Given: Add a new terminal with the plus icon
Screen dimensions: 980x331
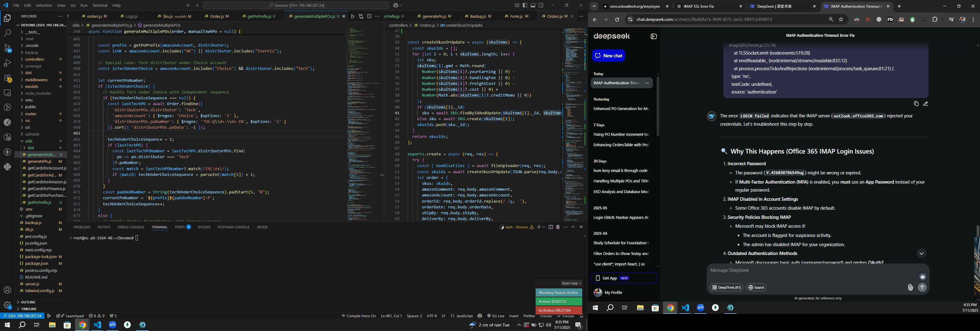Looking at the screenshot, I should click(x=539, y=227).
